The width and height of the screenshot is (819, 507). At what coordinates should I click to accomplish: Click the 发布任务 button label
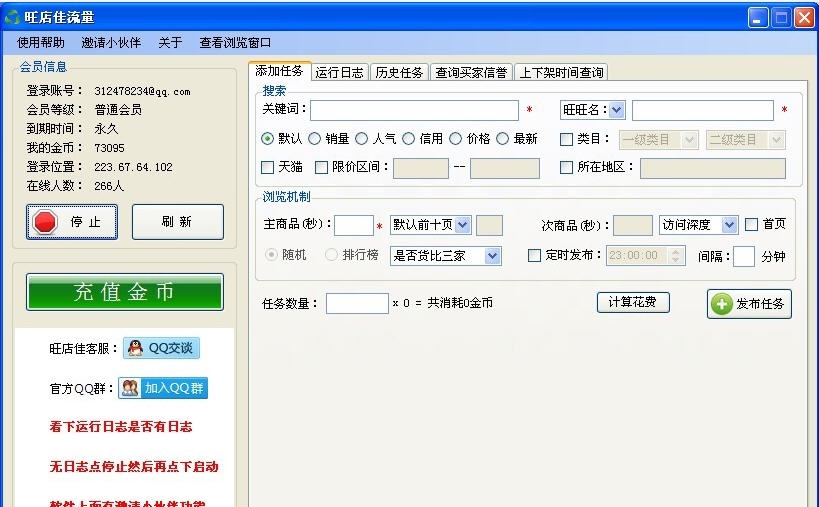pyautogui.click(x=760, y=304)
